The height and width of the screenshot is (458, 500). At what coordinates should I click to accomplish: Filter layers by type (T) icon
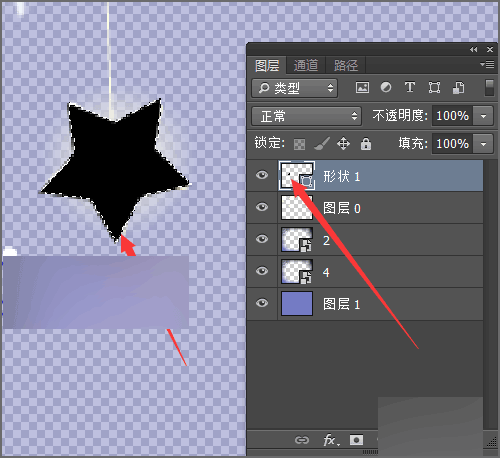[410, 88]
